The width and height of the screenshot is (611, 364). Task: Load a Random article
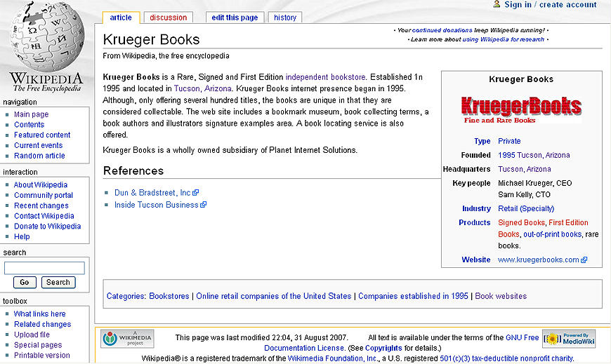[x=39, y=156]
